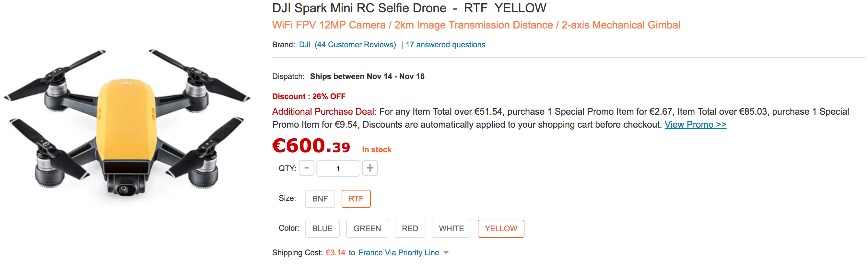The image size is (868, 265).
Task: Click the €600.39 price
Action: coord(311,146)
